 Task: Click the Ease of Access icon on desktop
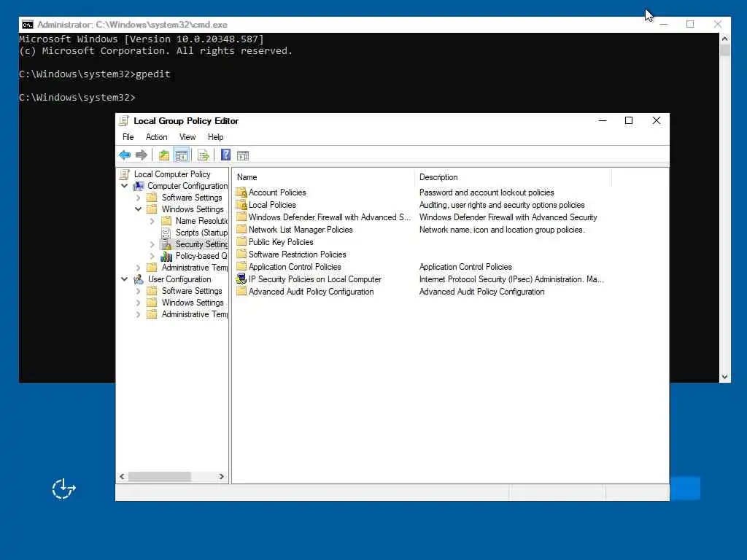point(63,489)
